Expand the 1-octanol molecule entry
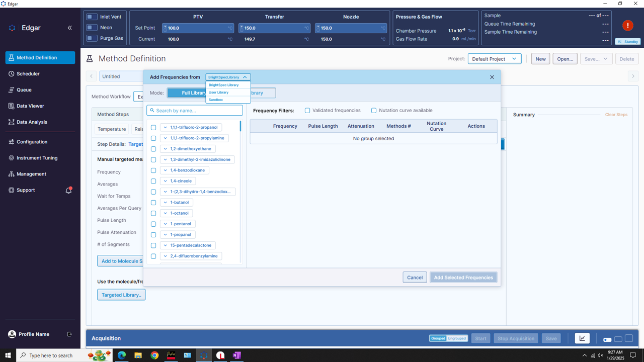 point(165,213)
